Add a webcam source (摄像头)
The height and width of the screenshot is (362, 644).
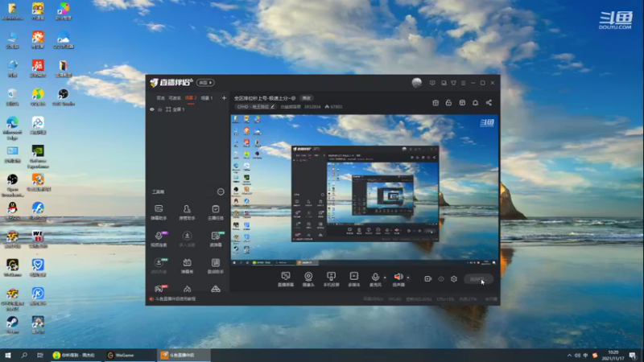pos(308,279)
